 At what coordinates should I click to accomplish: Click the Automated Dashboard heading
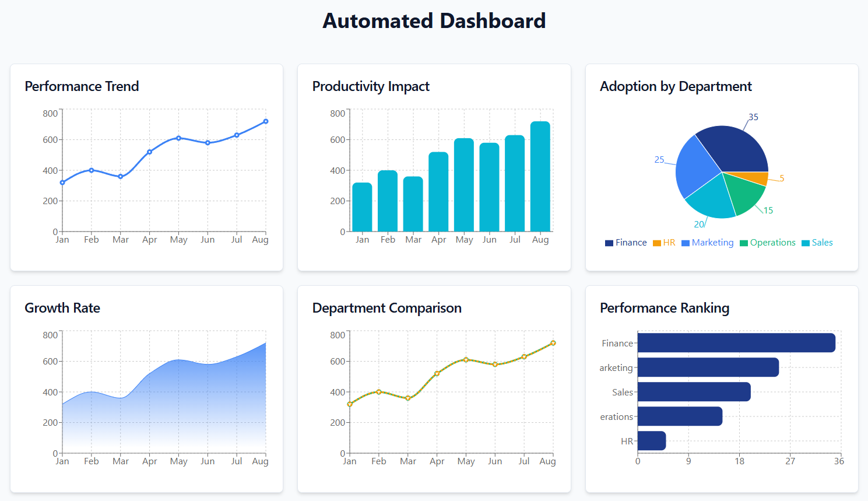[434, 21]
